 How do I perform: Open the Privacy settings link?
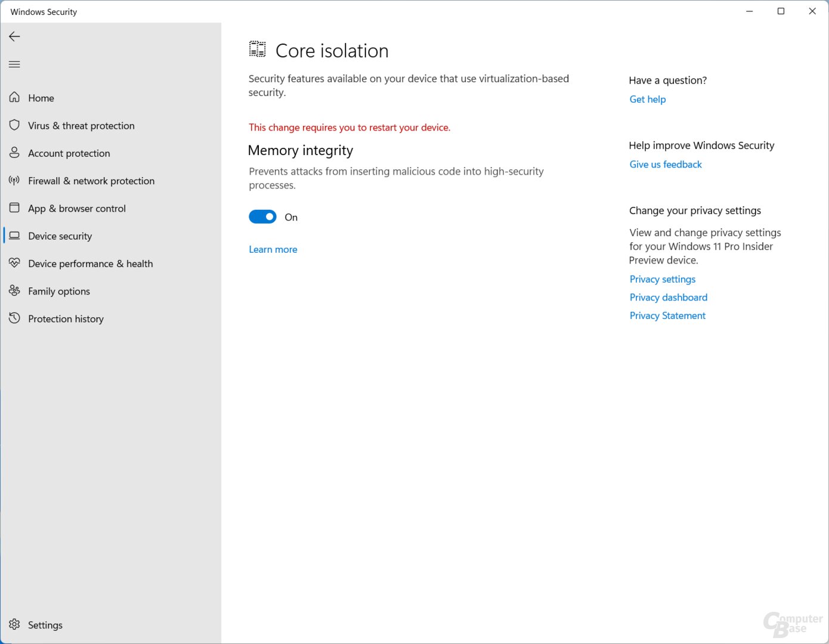pyautogui.click(x=662, y=279)
